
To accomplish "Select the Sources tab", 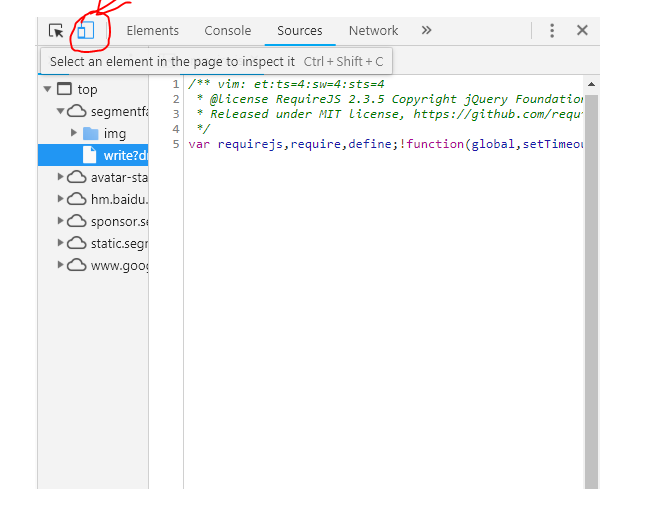I will [300, 31].
